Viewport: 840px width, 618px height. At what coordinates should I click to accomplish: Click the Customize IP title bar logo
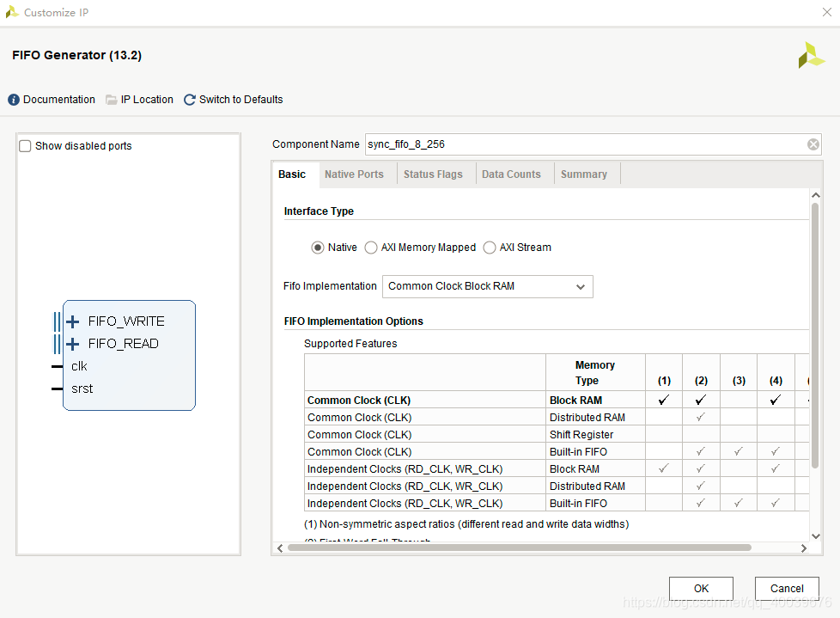pyautogui.click(x=12, y=12)
